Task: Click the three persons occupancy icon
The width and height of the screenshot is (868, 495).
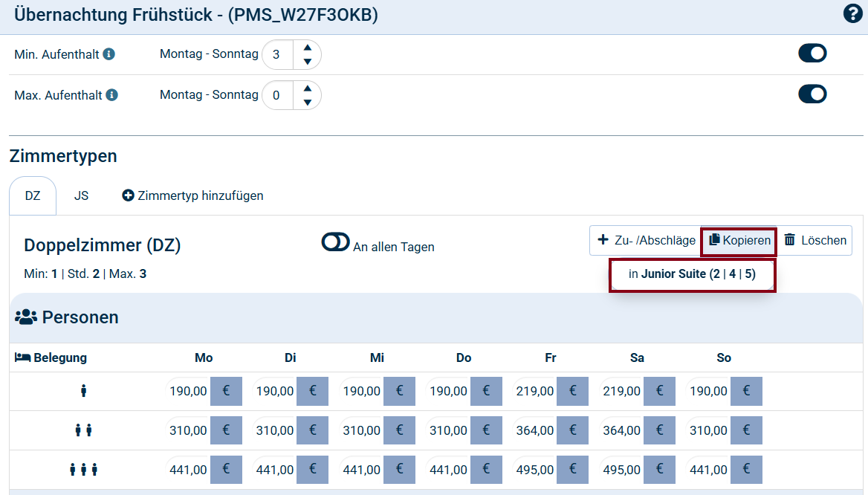Action: coord(83,470)
